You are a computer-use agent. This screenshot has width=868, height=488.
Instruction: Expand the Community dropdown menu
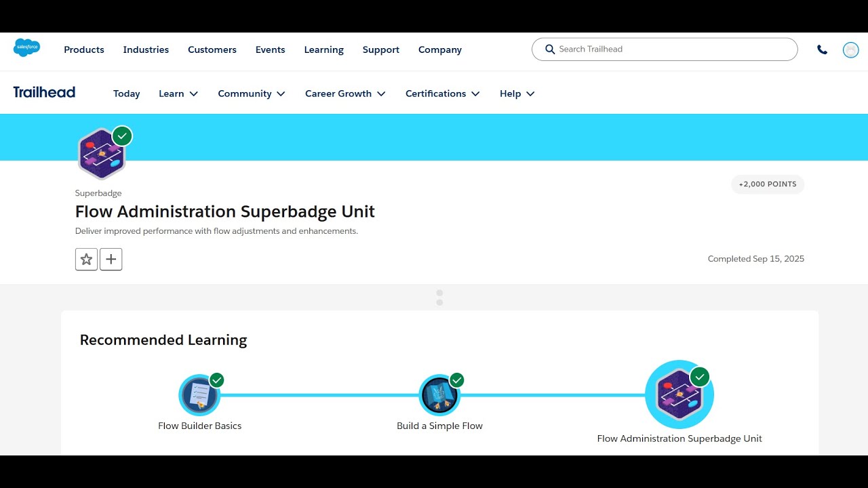252,94
